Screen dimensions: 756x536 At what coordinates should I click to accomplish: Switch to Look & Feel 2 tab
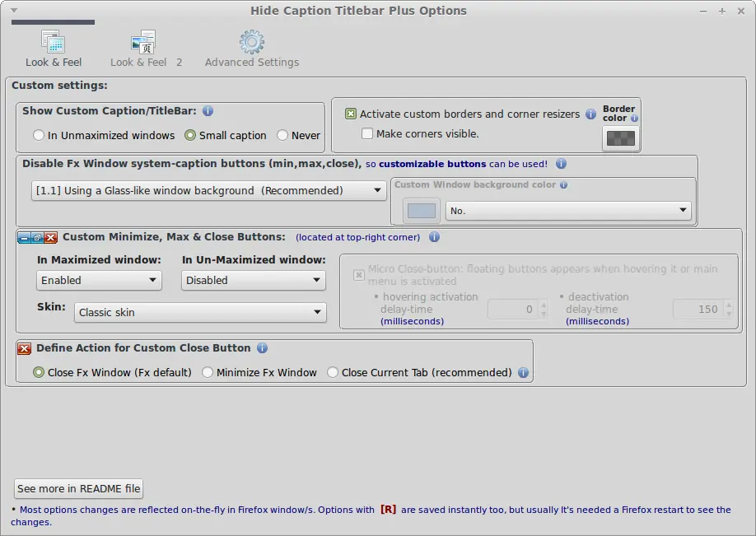(146, 49)
